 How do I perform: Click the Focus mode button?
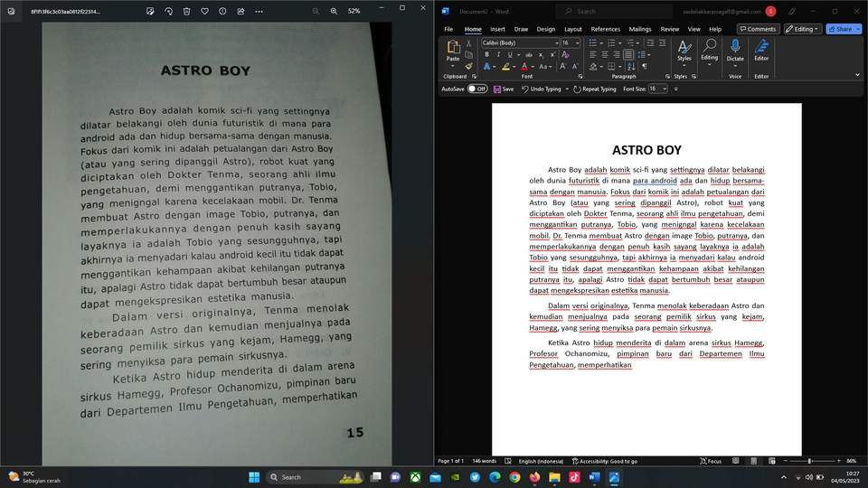[x=711, y=461]
